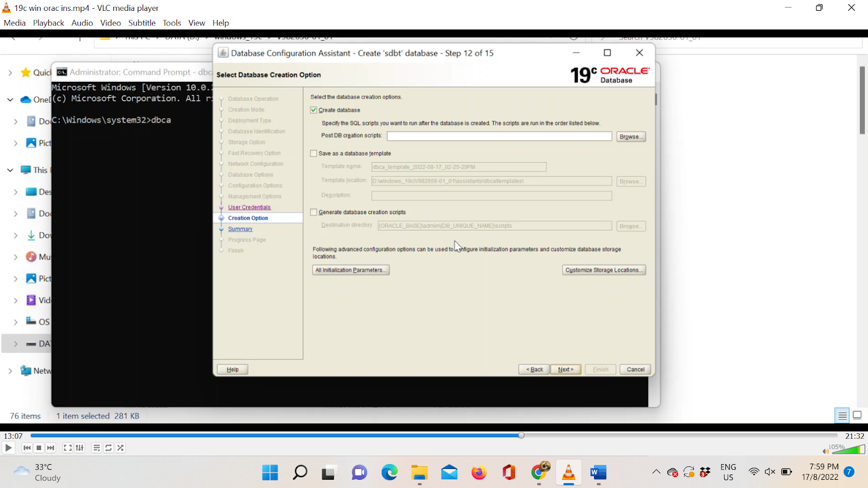Image resolution: width=868 pixels, height=488 pixels.
Task: Jump to previous media in VLC
Action: click(x=27, y=448)
